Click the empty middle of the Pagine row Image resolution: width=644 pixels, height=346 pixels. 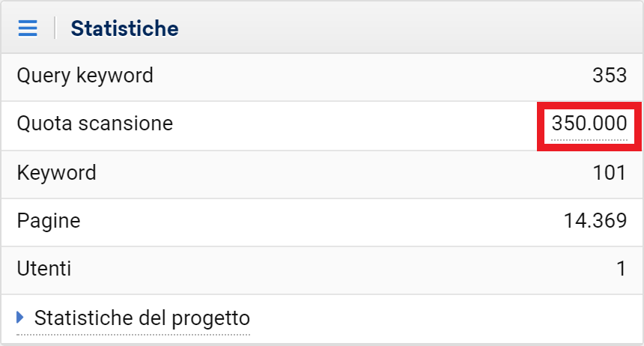[322, 221]
